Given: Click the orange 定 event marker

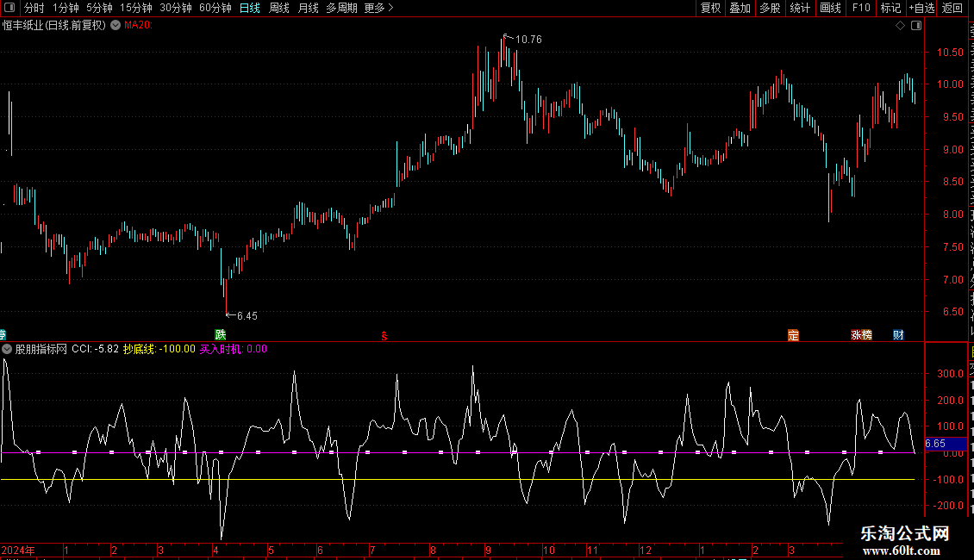Looking at the screenshot, I should (x=793, y=335).
